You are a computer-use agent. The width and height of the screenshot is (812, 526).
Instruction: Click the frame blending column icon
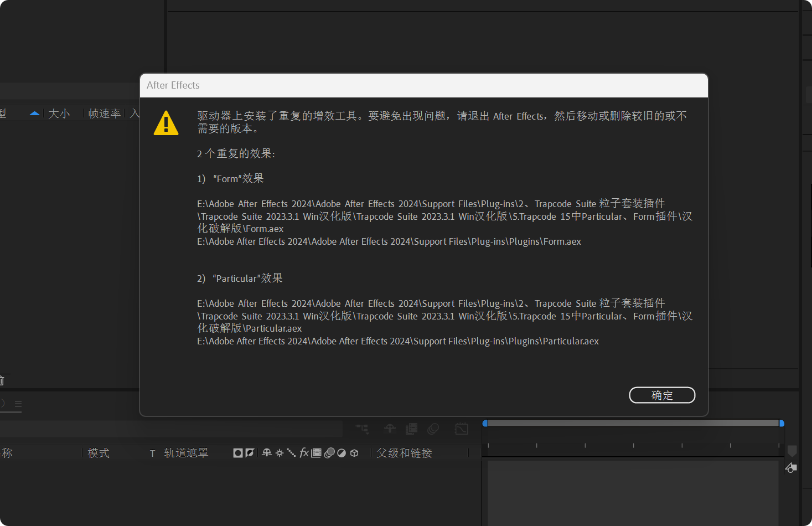316,453
